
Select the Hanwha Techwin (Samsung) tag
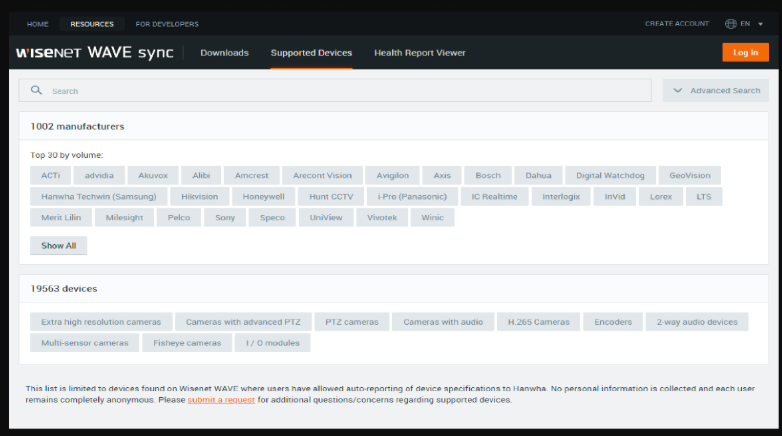pos(99,197)
